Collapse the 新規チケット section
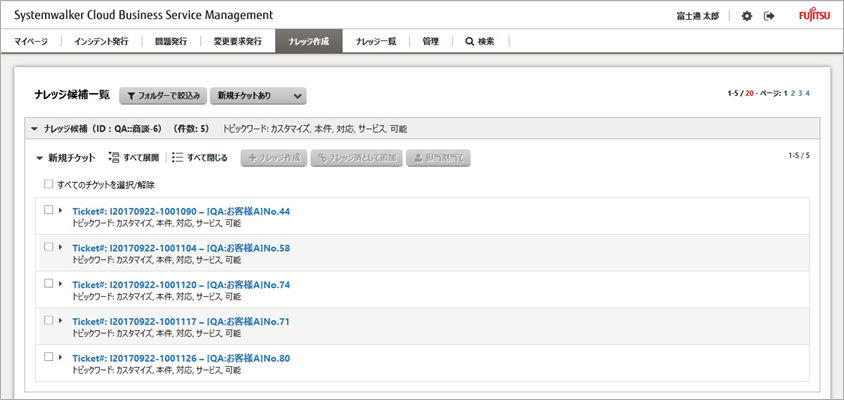This screenshot has width=844, height=400. coord(39,158)
